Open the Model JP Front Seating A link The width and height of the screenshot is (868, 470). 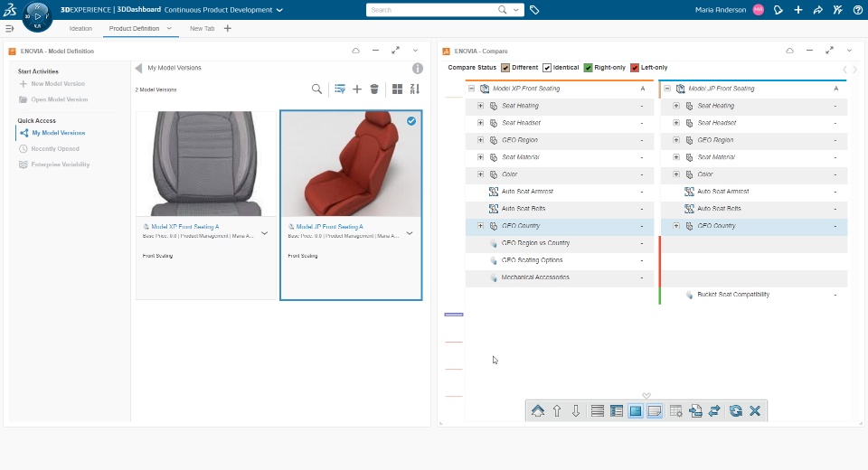(330, 227)
